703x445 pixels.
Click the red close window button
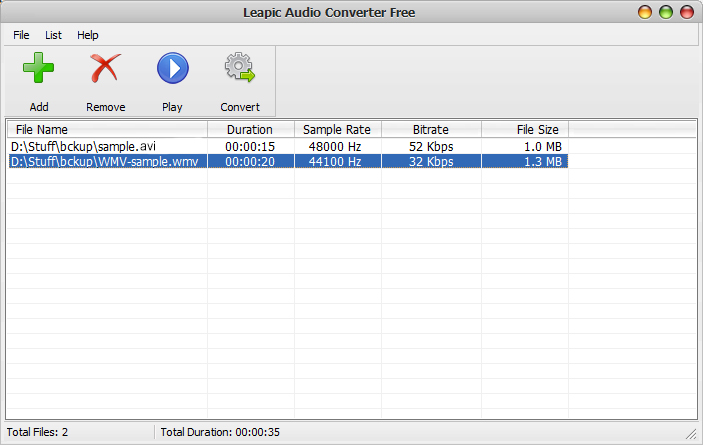pos(687,12)
